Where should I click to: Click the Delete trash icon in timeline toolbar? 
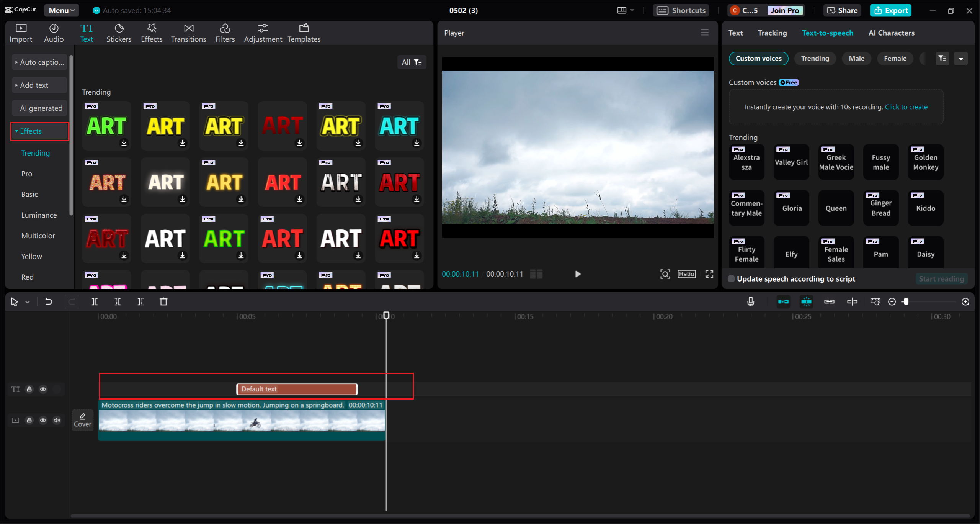[163, 302]
